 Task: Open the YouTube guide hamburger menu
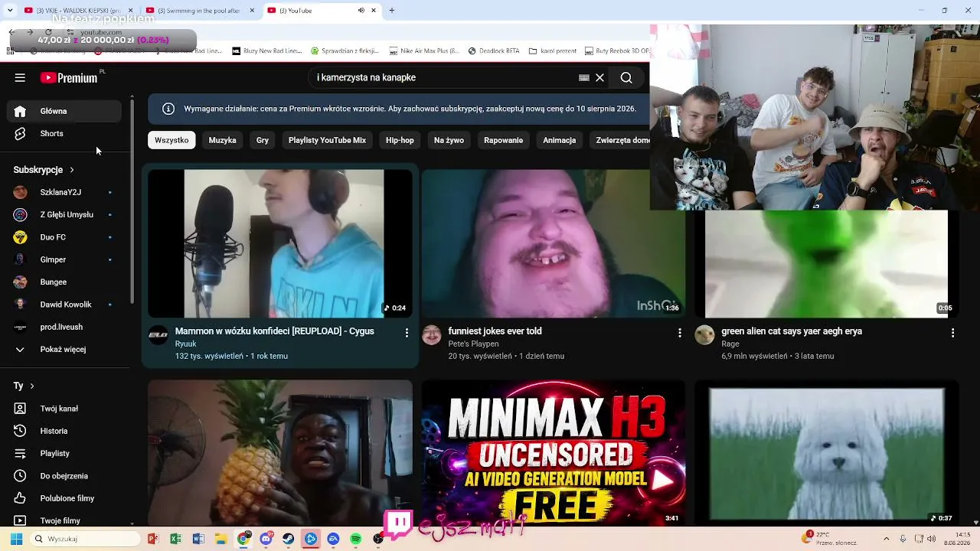(x=20, y=77)
